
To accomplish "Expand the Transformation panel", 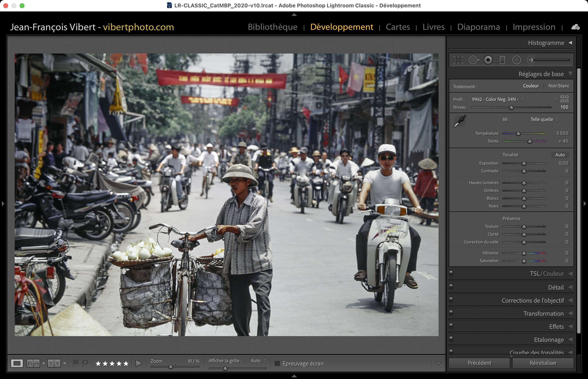I will pyautogui.click(x=543, y=313).
